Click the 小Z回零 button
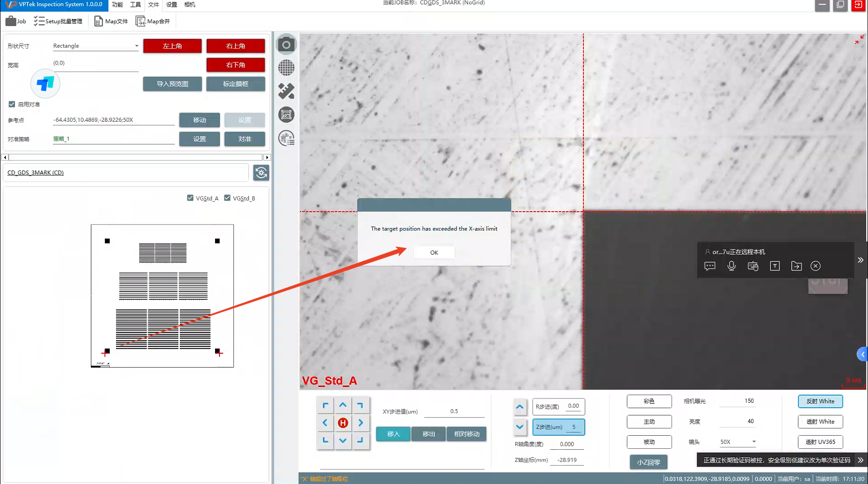 click(648, 462)
